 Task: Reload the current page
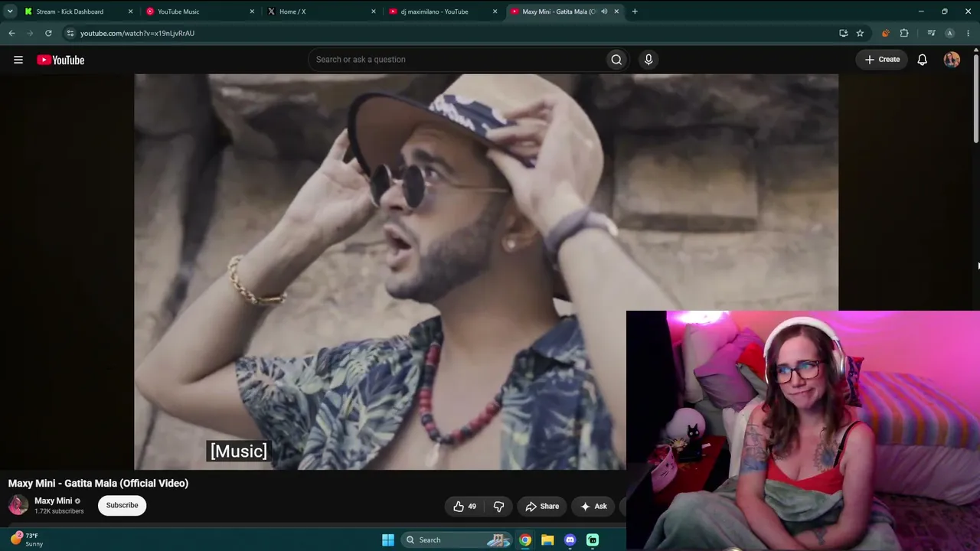click(x=48, y=33)
